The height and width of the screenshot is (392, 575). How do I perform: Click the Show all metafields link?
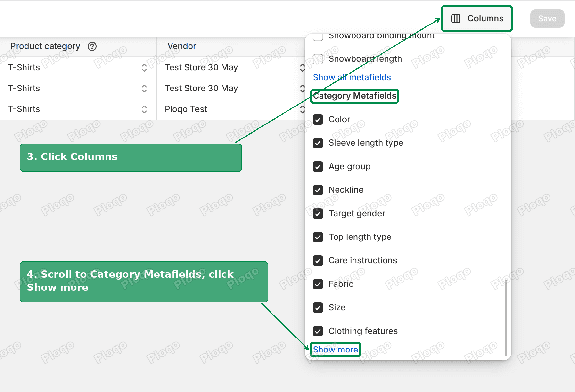tap(352, 77)
